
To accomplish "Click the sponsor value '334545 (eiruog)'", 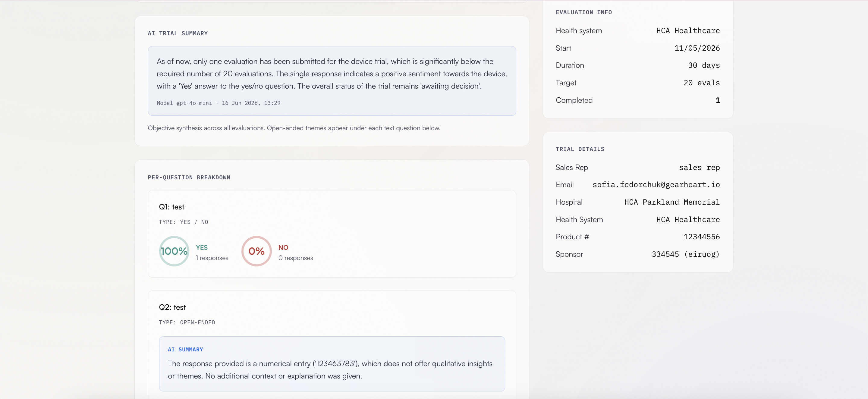I will pyautogui.click(x=685, y=254).
